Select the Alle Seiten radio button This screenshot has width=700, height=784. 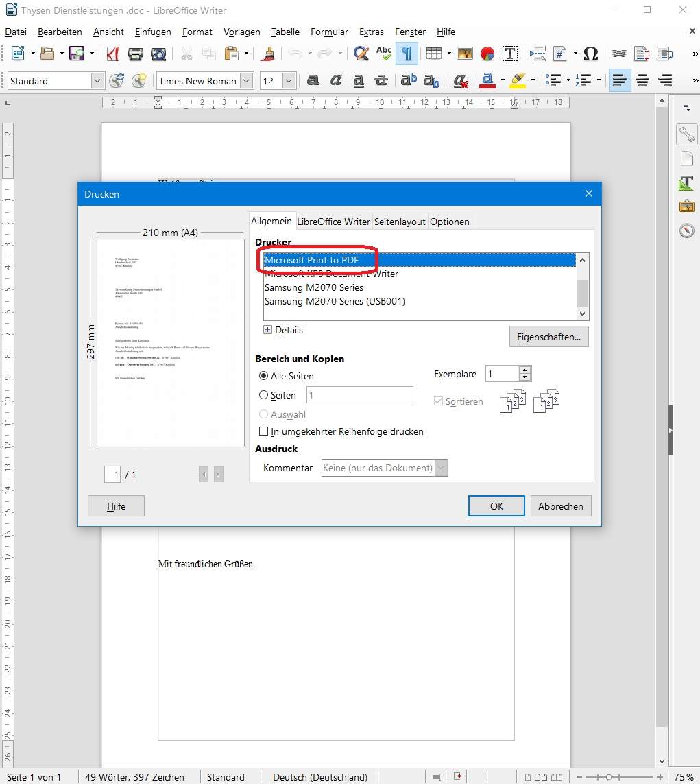coord(264,376)
